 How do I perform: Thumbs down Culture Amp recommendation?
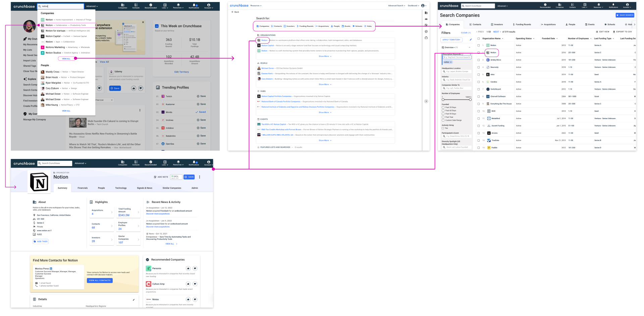[195, 284]
